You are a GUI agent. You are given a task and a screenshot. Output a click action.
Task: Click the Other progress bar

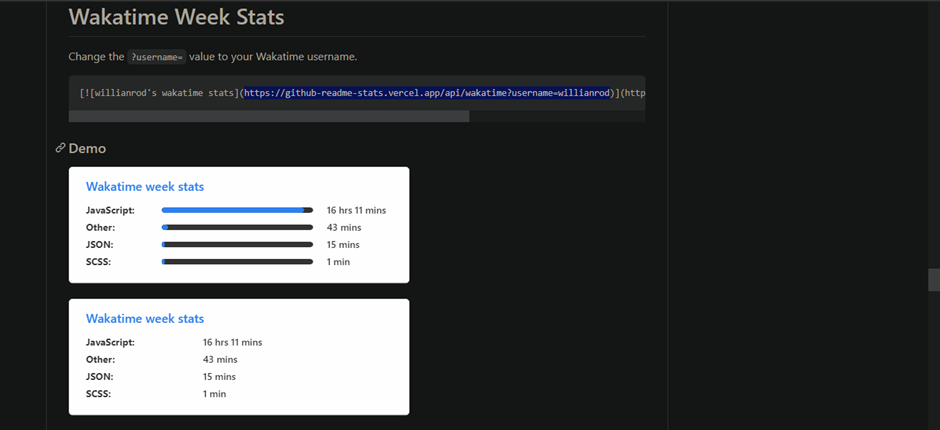pos(237,227)
